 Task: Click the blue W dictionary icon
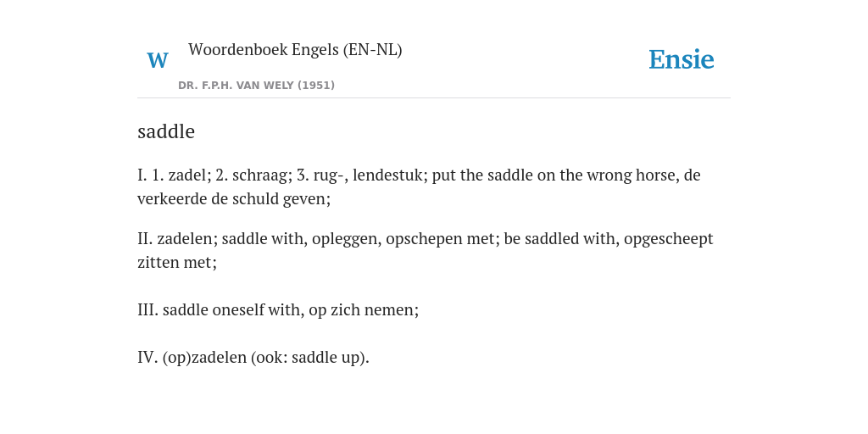157,60
